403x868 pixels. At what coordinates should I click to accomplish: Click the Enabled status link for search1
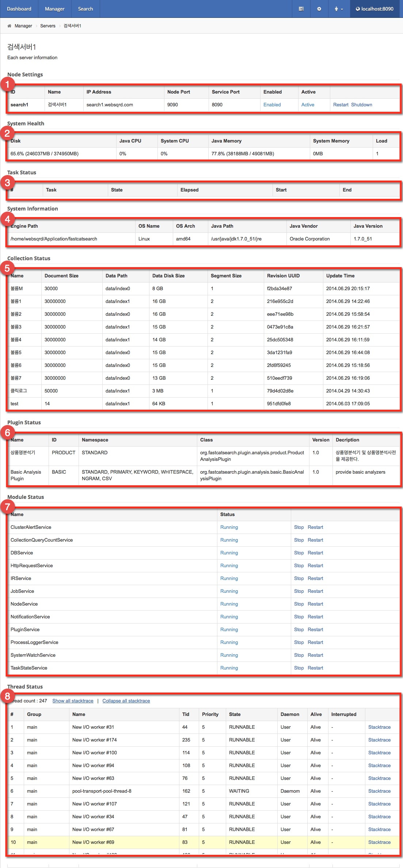click(272, 105)
